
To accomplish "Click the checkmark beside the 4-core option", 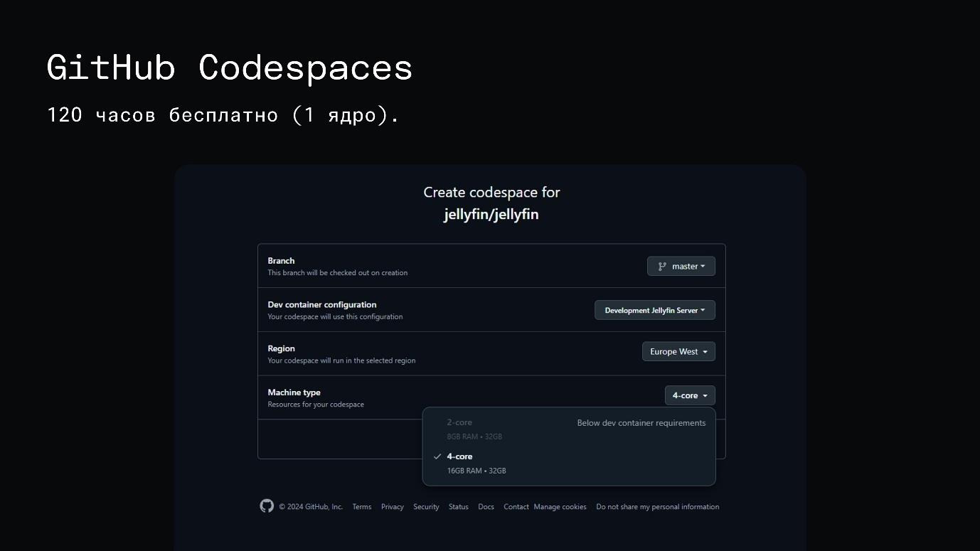I will point(437,456).
